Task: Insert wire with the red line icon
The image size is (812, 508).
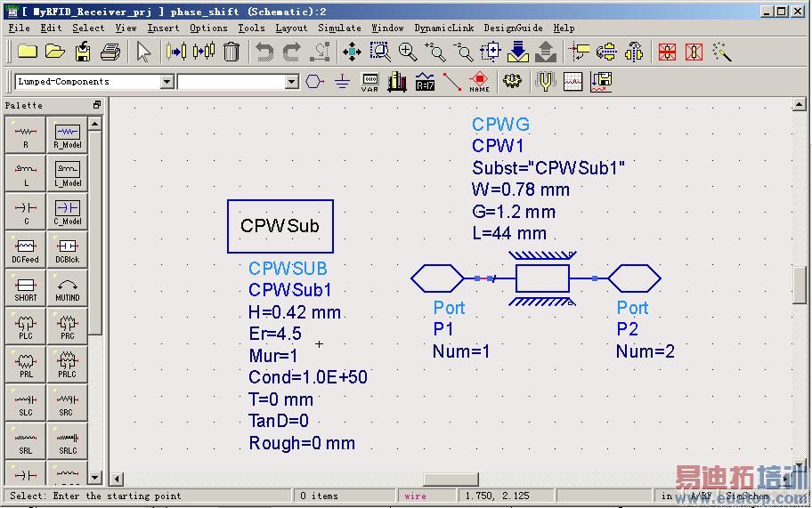Action: point(452,82)
